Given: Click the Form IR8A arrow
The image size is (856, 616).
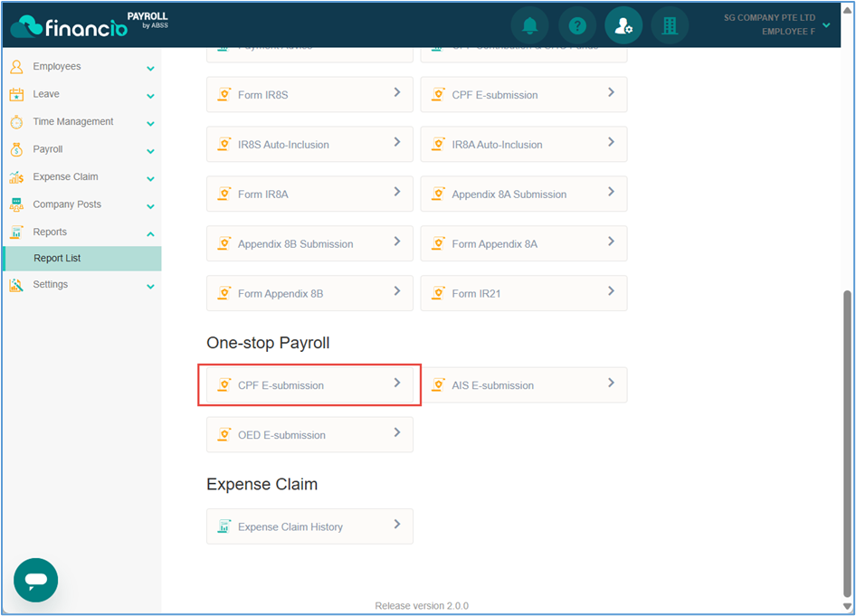Looking at the screenshot, I should [397, 192].
